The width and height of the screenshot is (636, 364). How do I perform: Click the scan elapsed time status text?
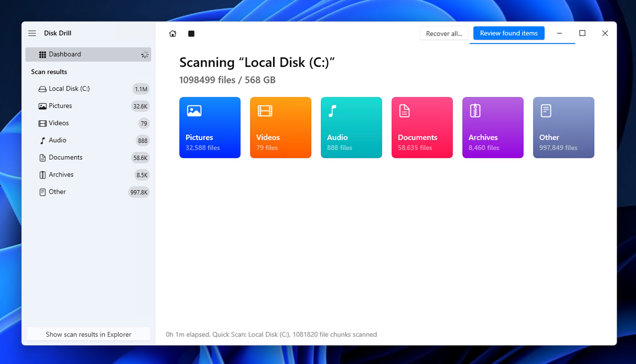click(272, 334)
